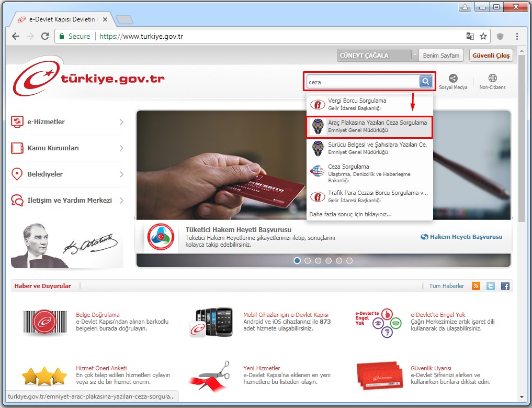Click the Non-Citizens globe icon
The image size is (532, 408).
[492, 79]
